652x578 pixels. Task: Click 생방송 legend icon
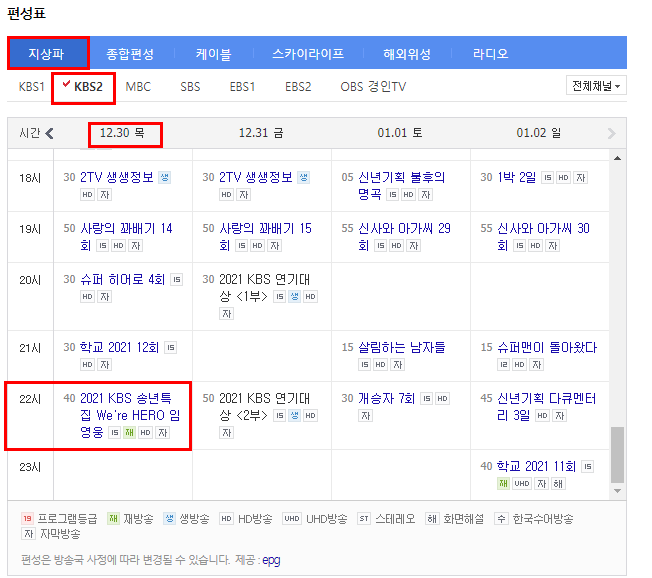click(x=169, y=519)
